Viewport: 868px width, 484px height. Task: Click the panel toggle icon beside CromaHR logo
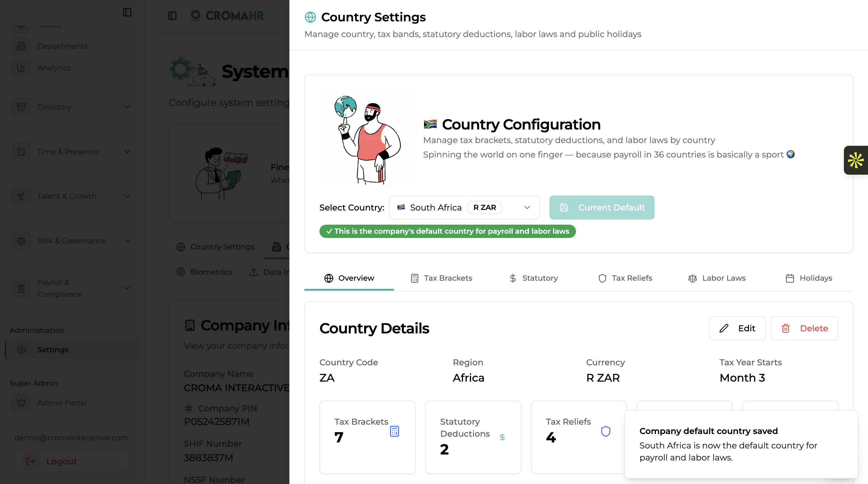tap(172, 15)
